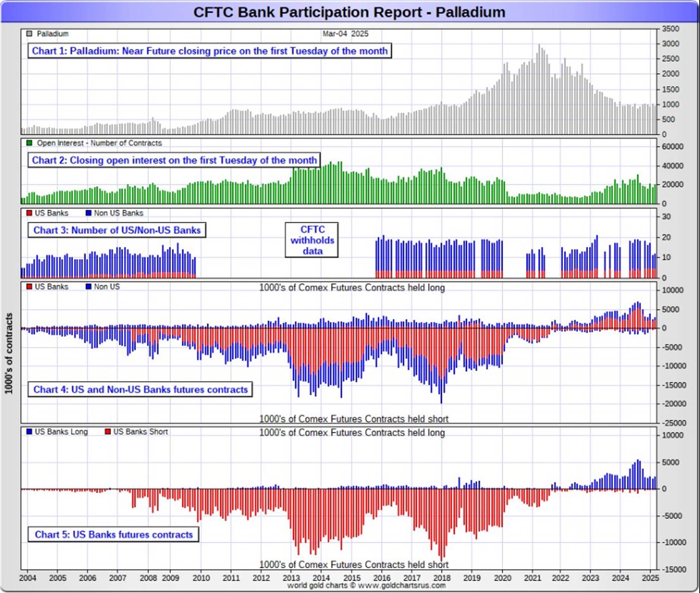Click the gray Palladium legend swatch
Screen dimensions: 700x593
click(29, 33)
